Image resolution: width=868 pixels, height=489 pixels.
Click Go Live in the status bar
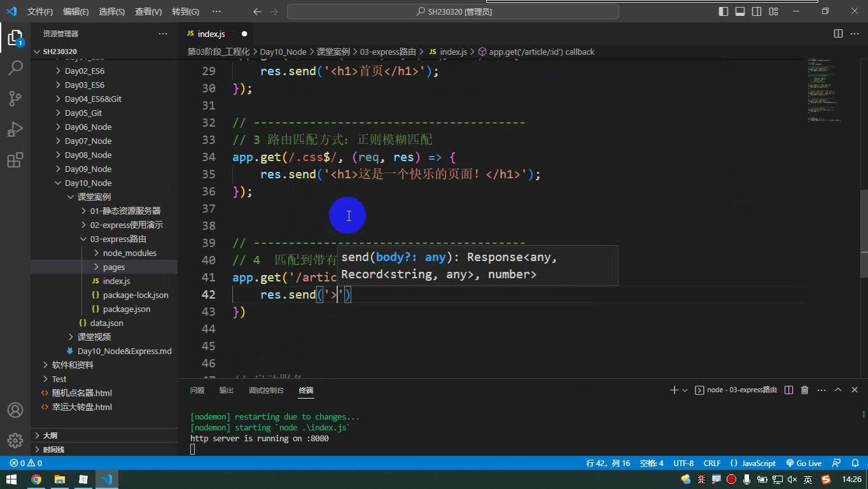point(804,463)
